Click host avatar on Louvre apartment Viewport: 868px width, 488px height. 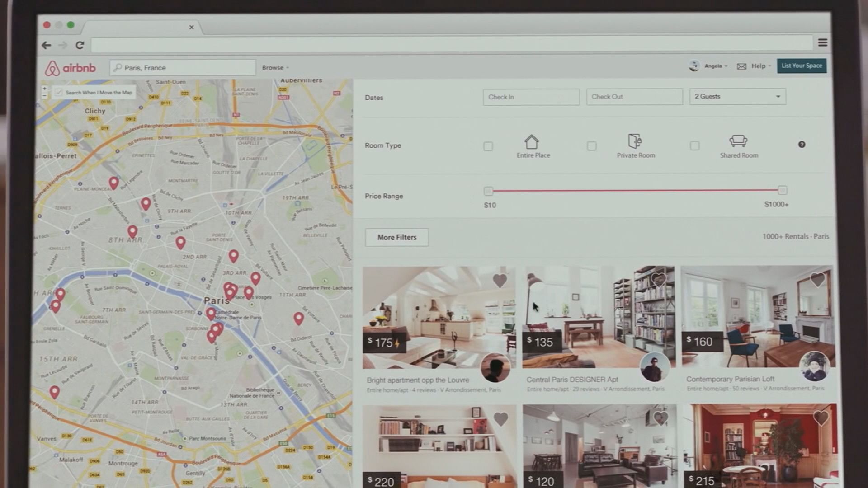tap(495, 368)
